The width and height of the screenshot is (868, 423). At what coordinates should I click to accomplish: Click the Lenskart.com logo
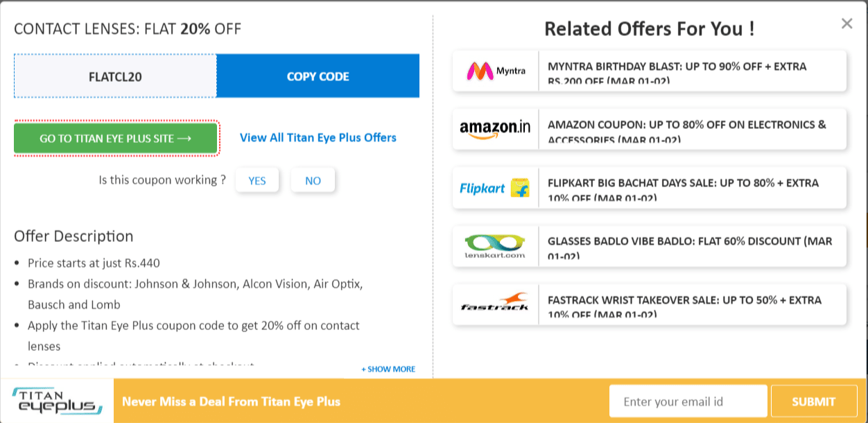coord(494,245)
